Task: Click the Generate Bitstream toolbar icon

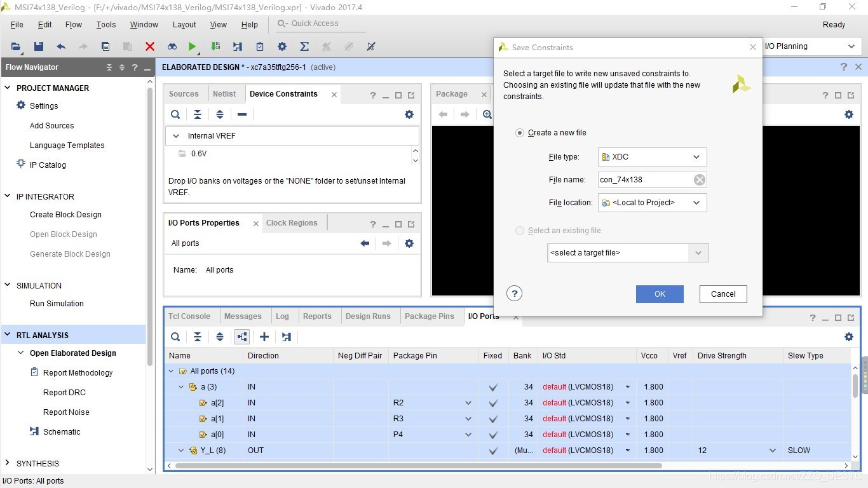Action: coord(215,46)
